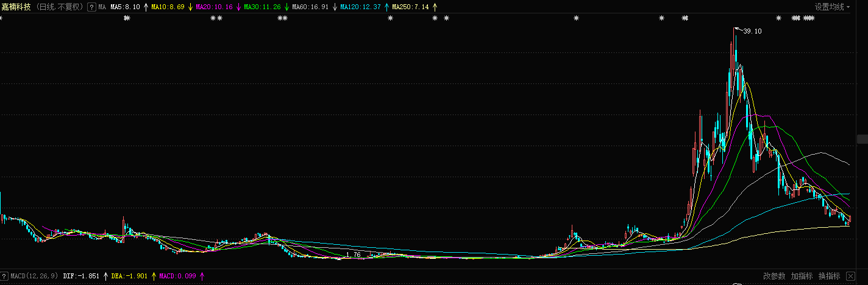The width and height of the screenshot is (868, 285).
Task: Open the 设置均线 dropdown
Action: coord(832,7)
